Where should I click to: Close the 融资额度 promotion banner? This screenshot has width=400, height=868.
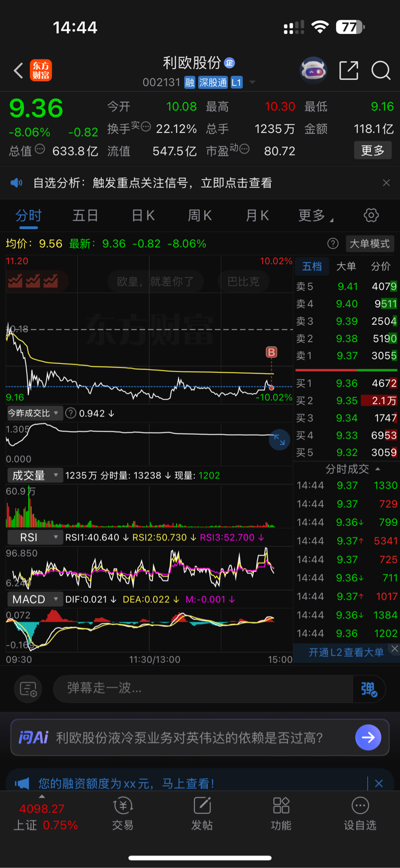point(379,783)
